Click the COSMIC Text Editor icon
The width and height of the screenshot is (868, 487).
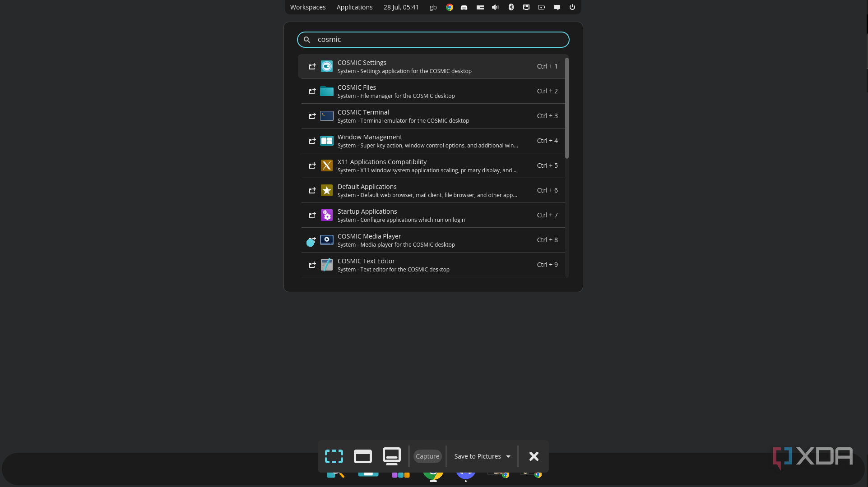(x=327, y=265)
